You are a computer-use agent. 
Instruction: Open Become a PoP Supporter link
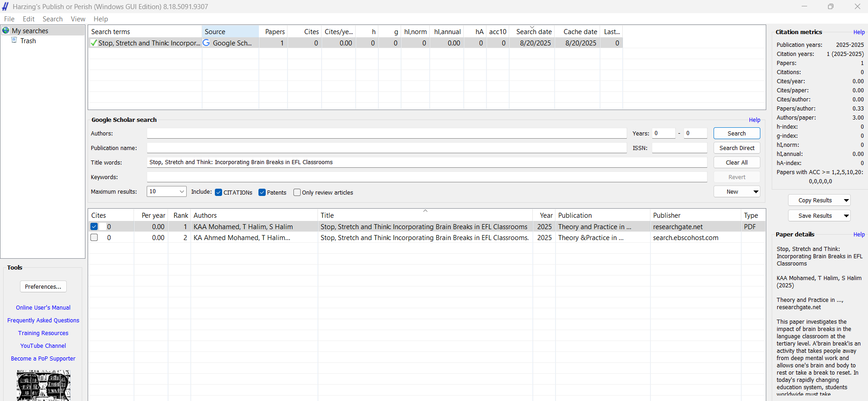[x=43, y=358]
